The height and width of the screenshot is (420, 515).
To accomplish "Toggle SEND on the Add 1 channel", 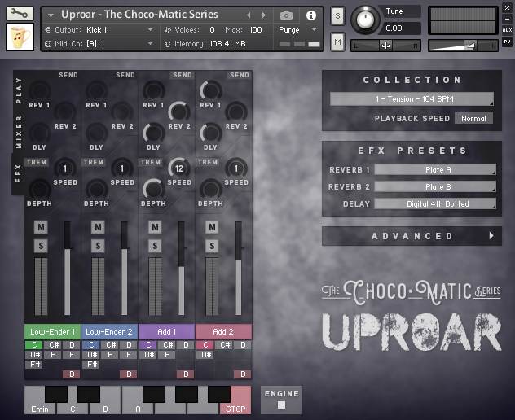I will coord(183,75).
